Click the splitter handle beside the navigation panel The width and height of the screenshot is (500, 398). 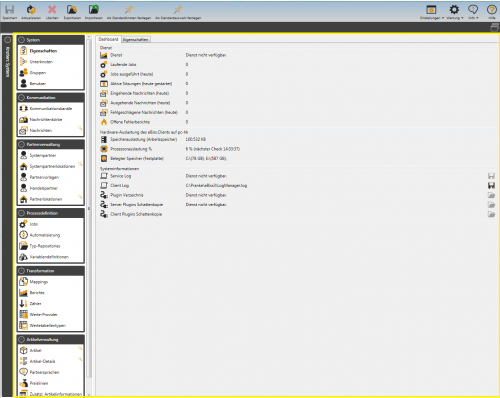(x=89, y=209)
